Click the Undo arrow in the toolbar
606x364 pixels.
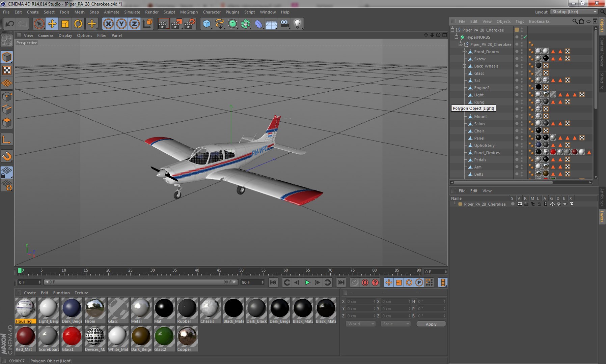click(x=10, y=24)
